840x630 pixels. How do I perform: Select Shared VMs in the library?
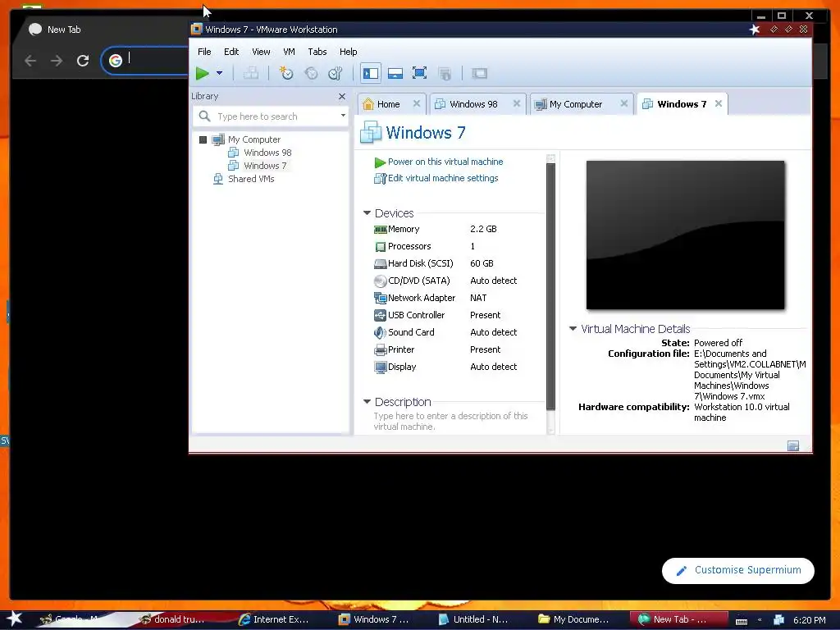tap(244, 179)
